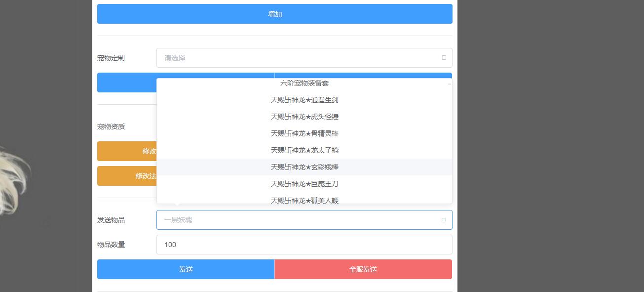
Task: Click the 物品数量 field containing 100
Action: coord(304,245)
